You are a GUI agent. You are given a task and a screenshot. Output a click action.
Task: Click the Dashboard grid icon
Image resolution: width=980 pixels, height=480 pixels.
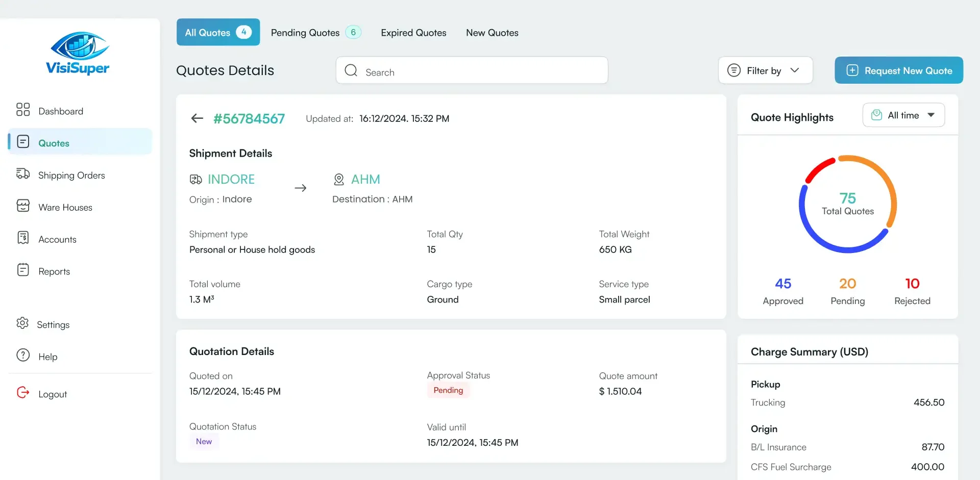23,109
